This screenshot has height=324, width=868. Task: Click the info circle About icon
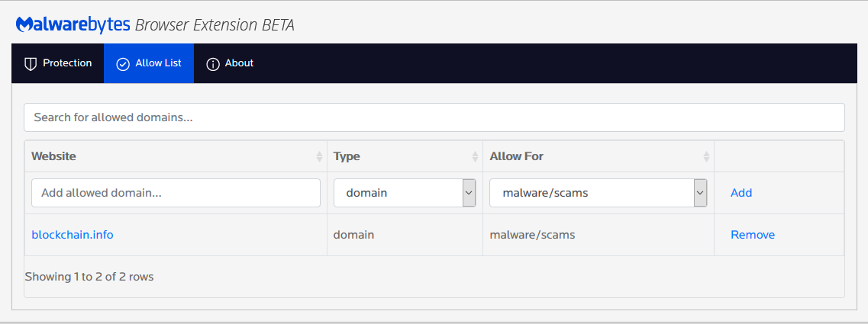[x=213, y=64]
